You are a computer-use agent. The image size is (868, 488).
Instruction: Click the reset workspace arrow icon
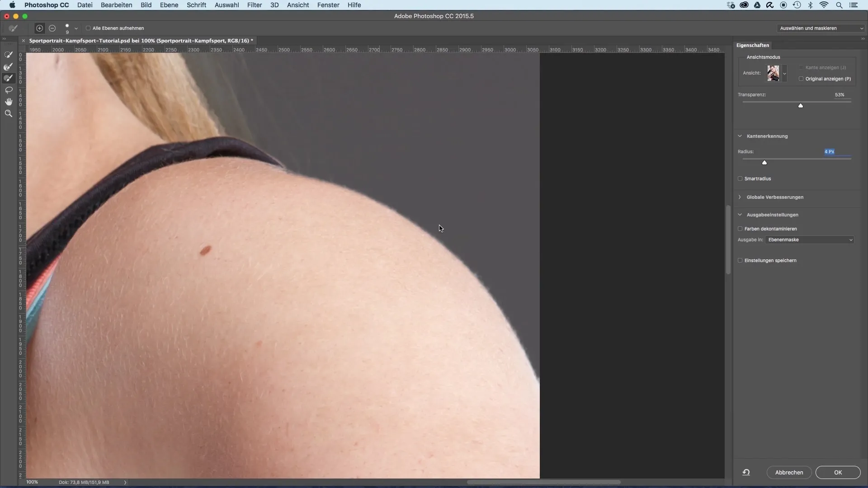click(746, 472)
